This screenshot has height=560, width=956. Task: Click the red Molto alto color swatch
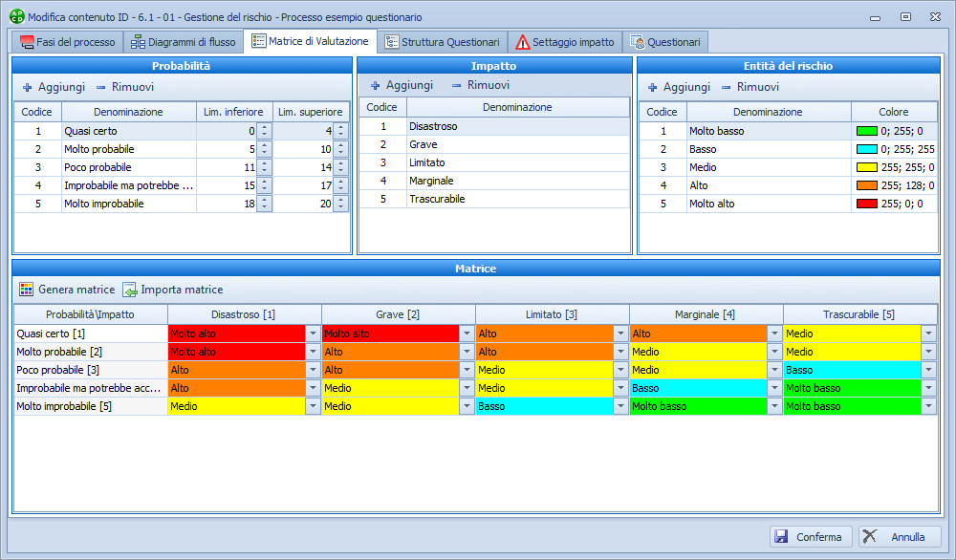click(x=866, y=204)
